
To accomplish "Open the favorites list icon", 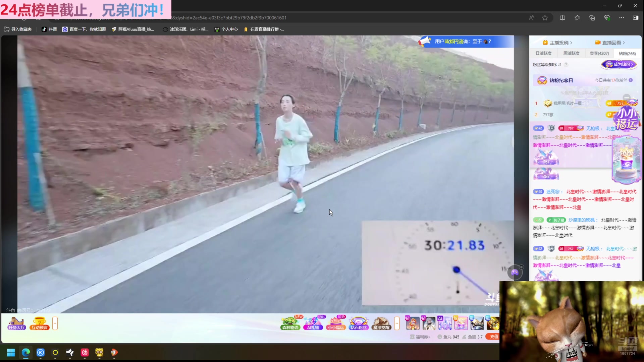I will click(577, 18).
